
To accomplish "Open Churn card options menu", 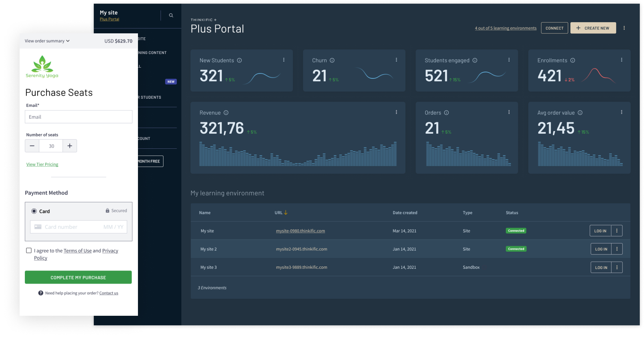I will [396, 60].
